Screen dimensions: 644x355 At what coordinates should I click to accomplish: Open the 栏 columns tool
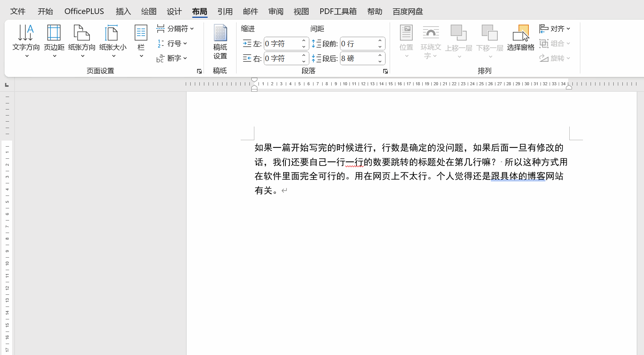141,41
